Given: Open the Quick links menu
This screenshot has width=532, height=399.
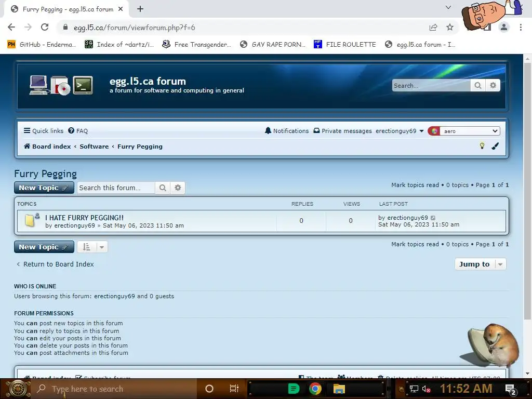Looking at the screenshot, I should tap(44, 131).
